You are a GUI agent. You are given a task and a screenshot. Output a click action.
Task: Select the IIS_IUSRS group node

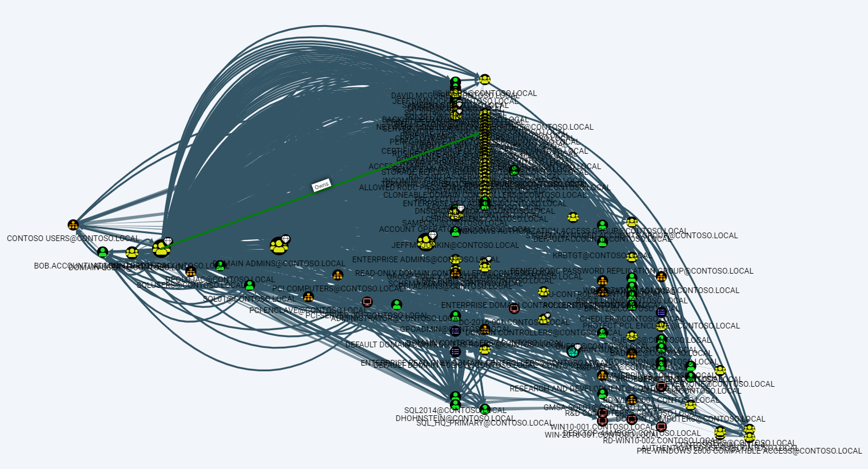point(485,79)
